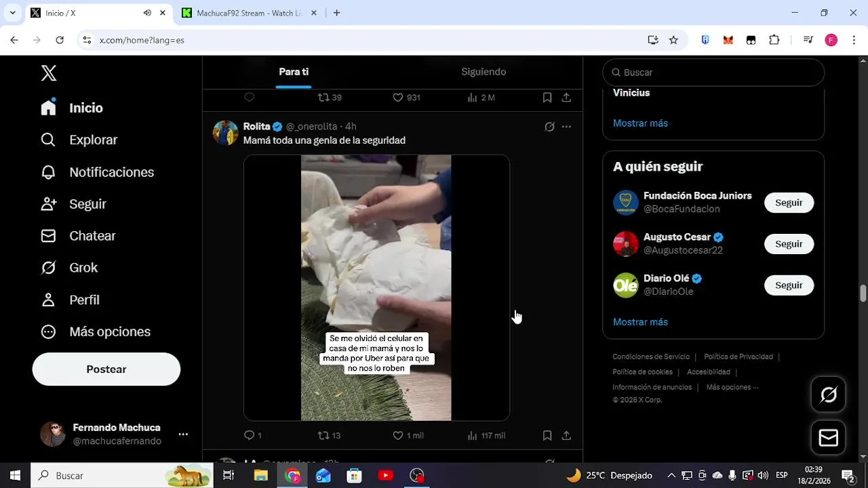Switch to MachucaF92 Stream browser tab
This screenshot has width=868, height=488.
coord(248,13)
